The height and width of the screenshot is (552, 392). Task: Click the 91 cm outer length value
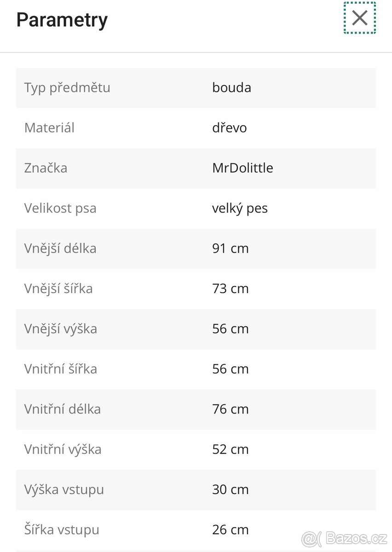click(230, 248)
